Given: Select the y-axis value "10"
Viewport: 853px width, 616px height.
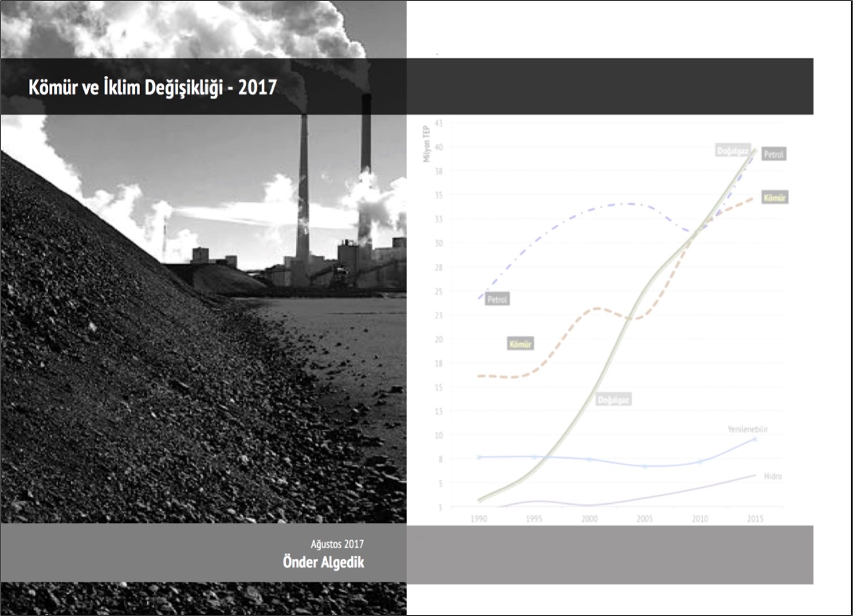Looking at the screenshot, I should (438, 436).
